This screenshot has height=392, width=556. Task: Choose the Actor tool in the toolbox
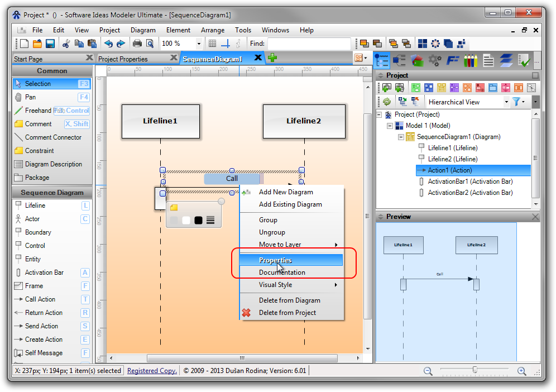52,219
